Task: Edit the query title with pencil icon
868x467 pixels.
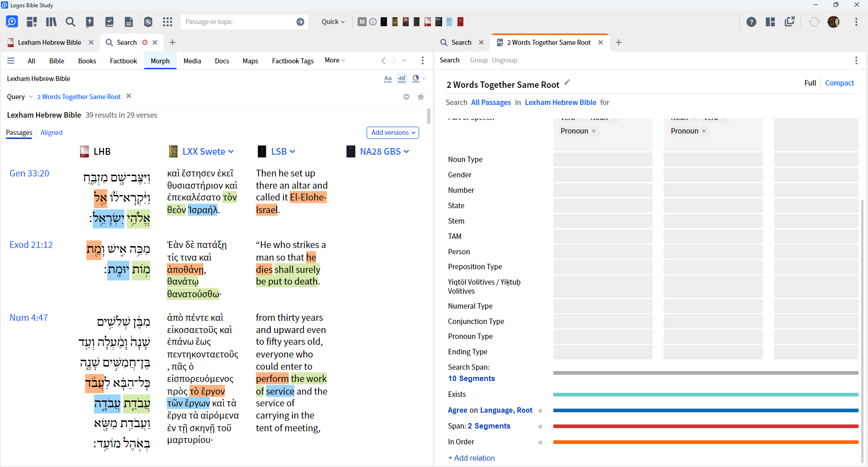Action: [x=567, y=82]
